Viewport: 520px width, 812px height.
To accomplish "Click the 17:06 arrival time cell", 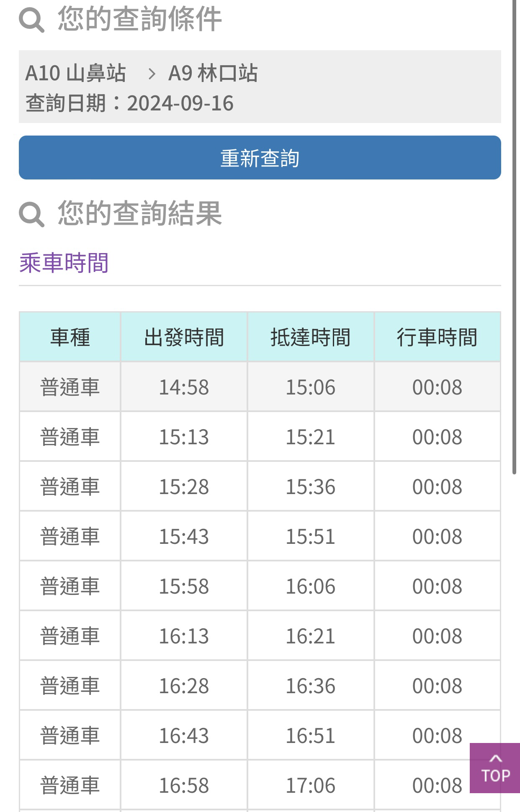I will click(x=310, y=785).
